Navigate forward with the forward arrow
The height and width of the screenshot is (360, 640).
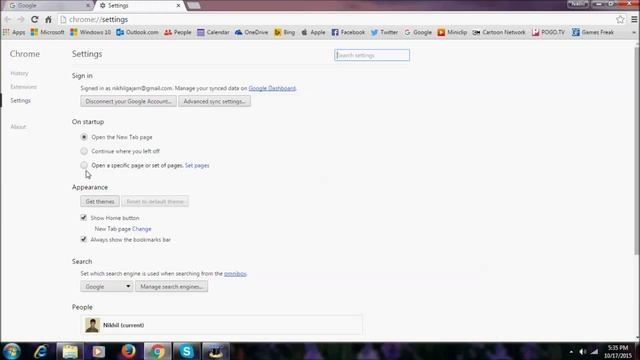coord(21,19)
